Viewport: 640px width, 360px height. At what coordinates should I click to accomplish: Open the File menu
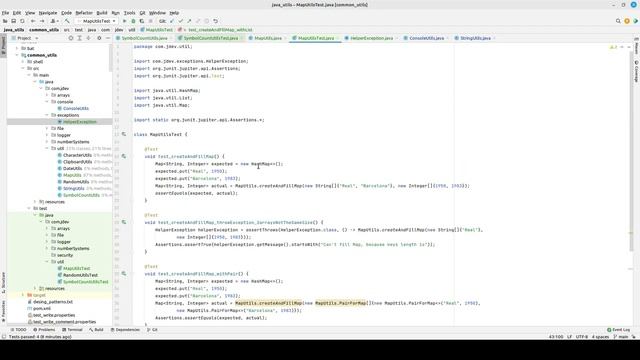click(5, 13)
